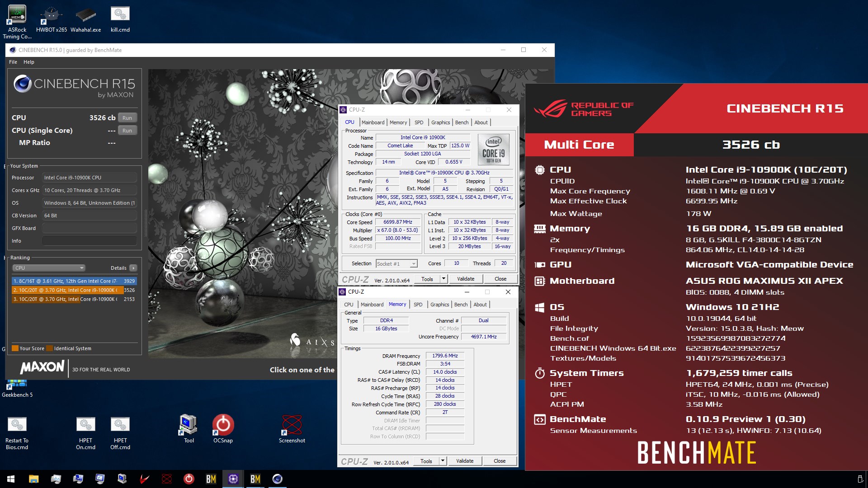Viewport: 868px width, 488px height.
Task: Click the Max Wattage 178 W value in BenchMate
Action: coord(698,214)
